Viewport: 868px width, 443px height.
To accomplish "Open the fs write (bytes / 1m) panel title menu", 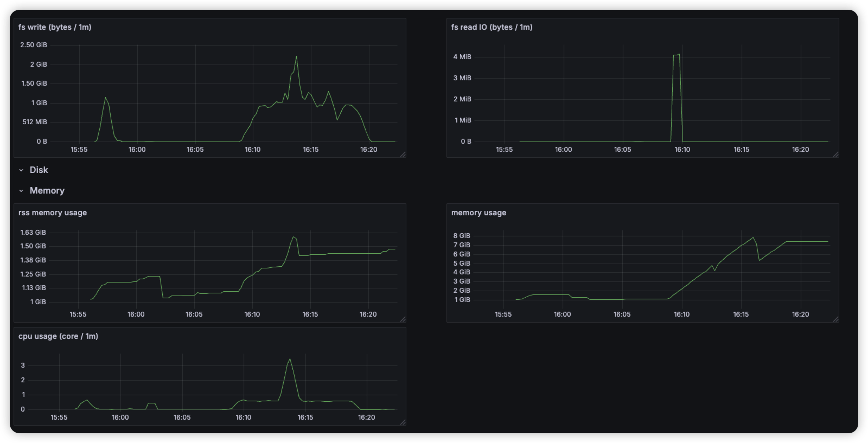I will 55,27.
